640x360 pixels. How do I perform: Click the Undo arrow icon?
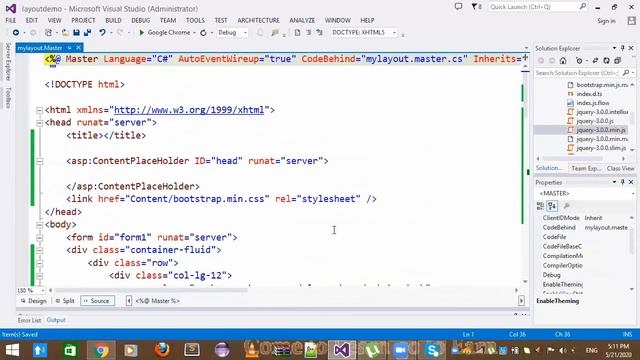[x=102, y=32]
